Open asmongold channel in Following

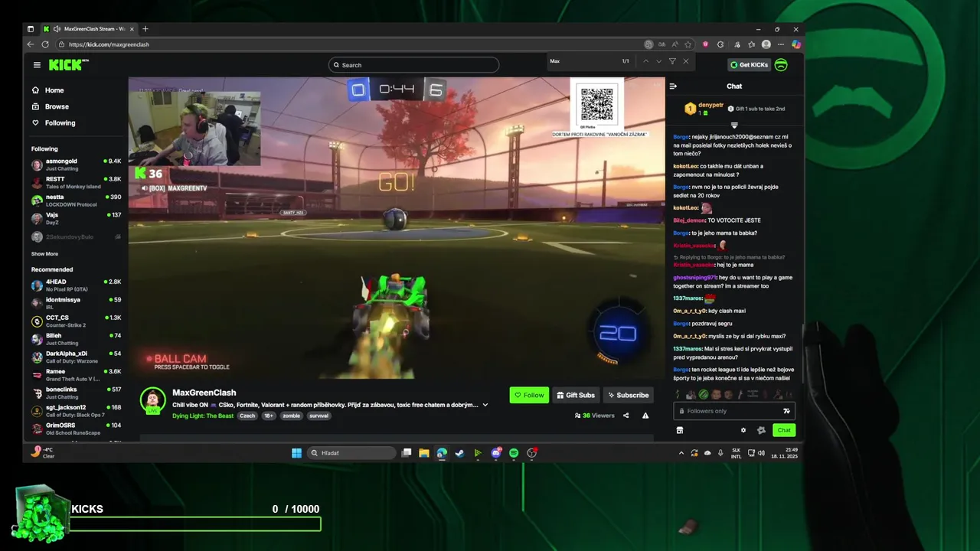(76, 165)
